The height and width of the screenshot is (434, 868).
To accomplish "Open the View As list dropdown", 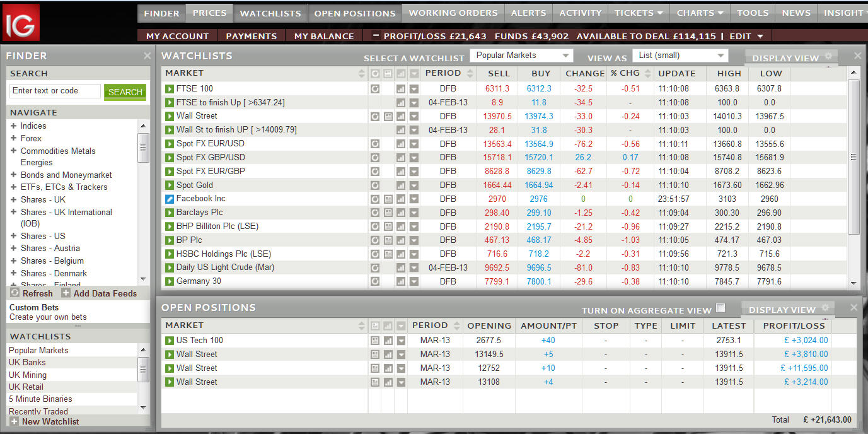I will coord(680,56).
